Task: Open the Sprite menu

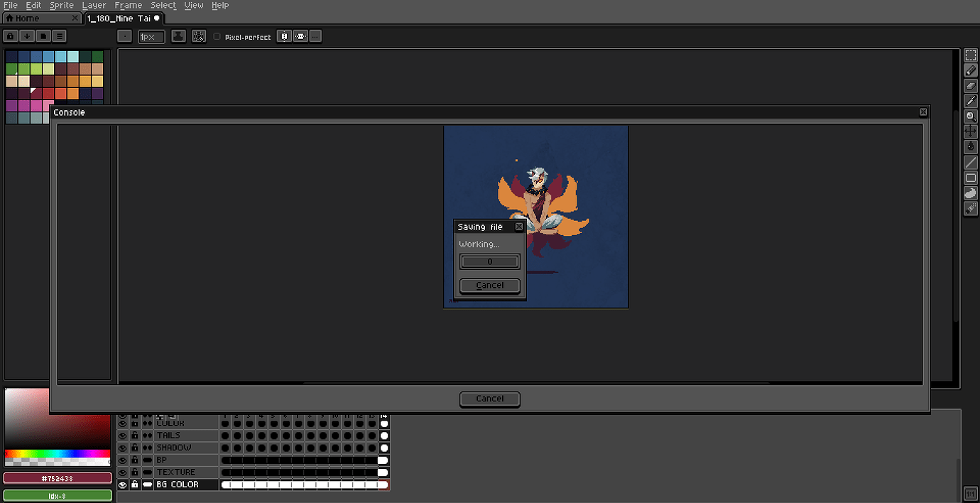Action: [x=62, y=5]
